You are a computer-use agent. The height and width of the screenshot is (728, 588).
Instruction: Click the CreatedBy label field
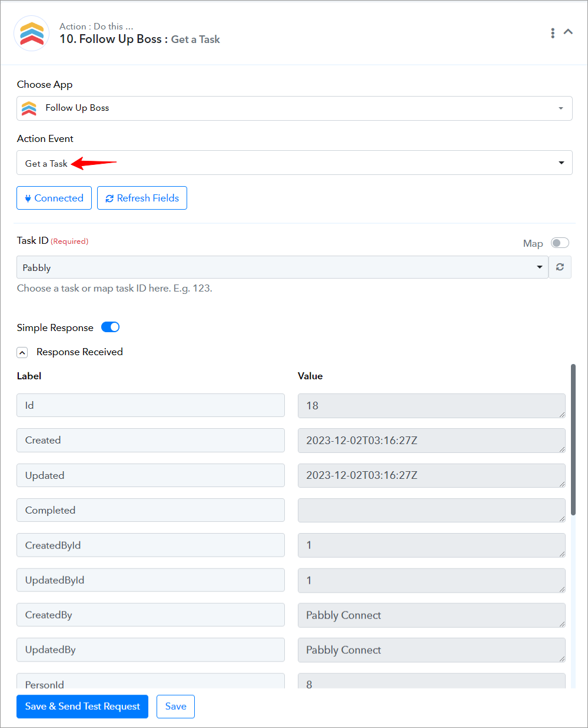pyautogui.click(x=151, y=615)
